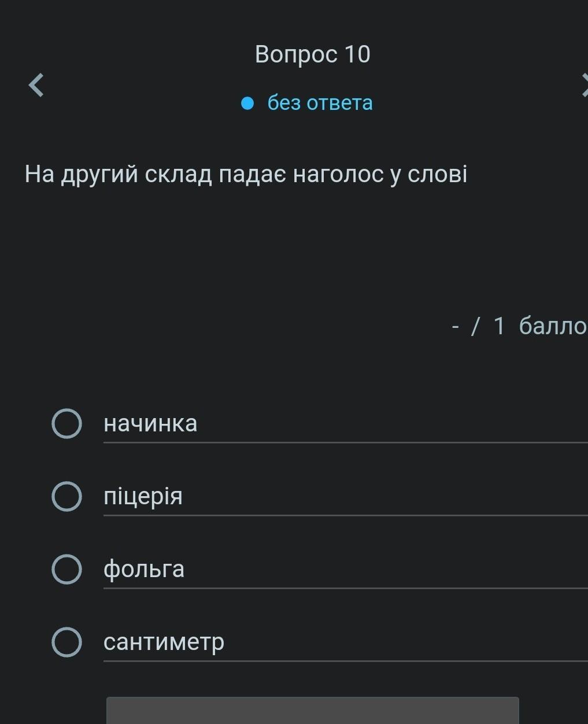This screenshot has height=724, width=588.
Task: Pick the сантиметр radio button
Action: coord(66,642)
